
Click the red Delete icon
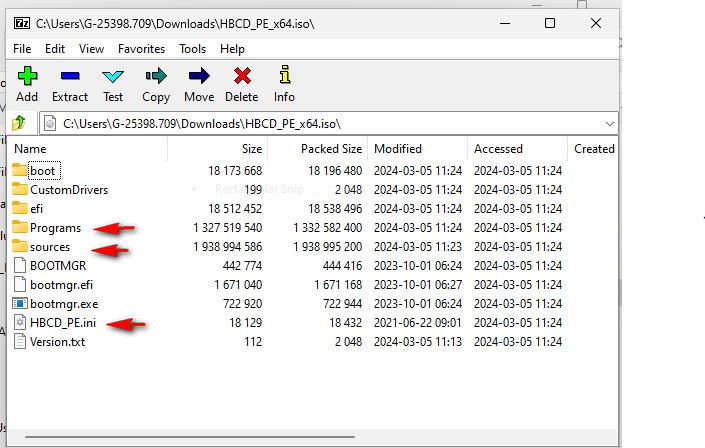[x=242, y=76]
